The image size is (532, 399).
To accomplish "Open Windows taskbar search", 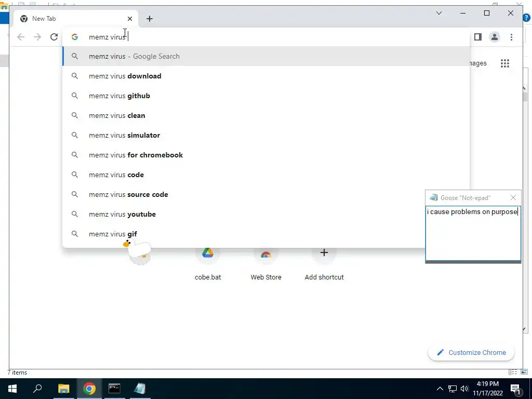I will (37, 389).
